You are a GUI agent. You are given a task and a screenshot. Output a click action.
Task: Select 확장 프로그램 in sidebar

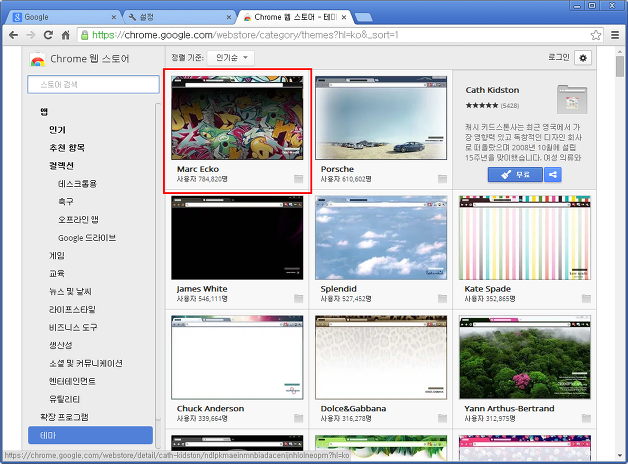(x=64, y=417)
